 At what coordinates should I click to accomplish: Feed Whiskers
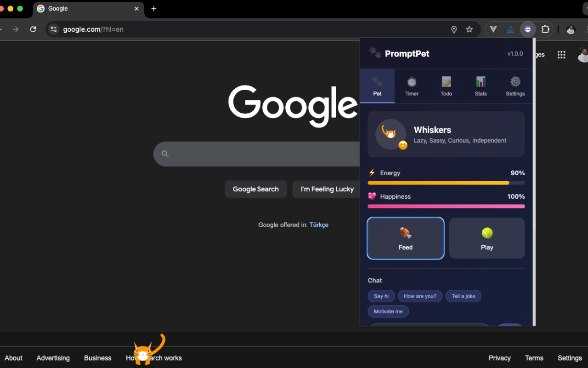(x=406, y=238)
